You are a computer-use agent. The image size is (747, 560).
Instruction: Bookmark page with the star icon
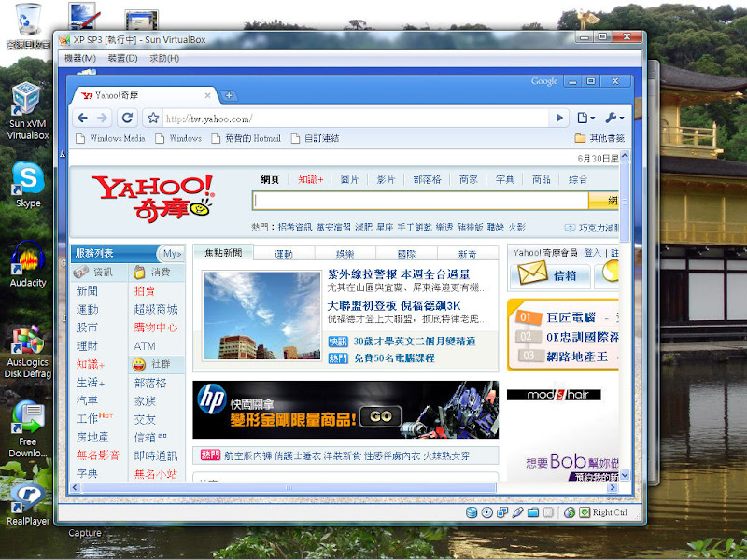[153, 118]
